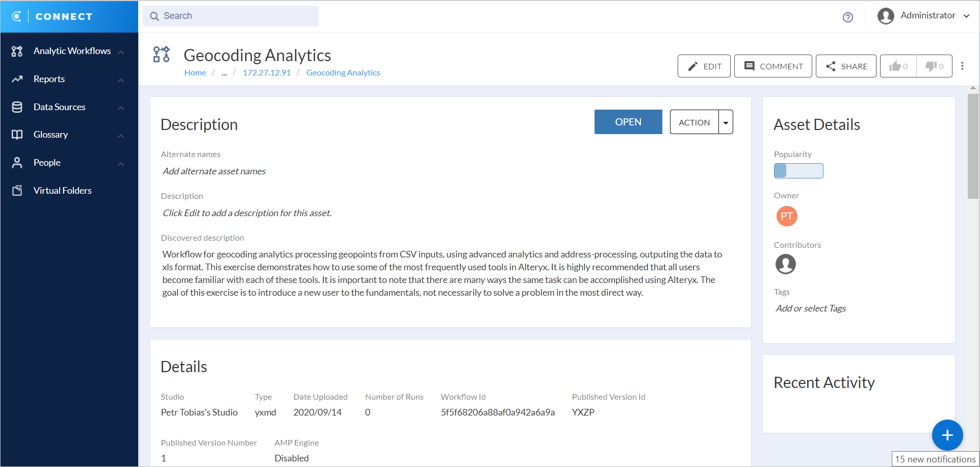Click the help question mark icon
Viewport: 980px width, 467px height.
847,17
